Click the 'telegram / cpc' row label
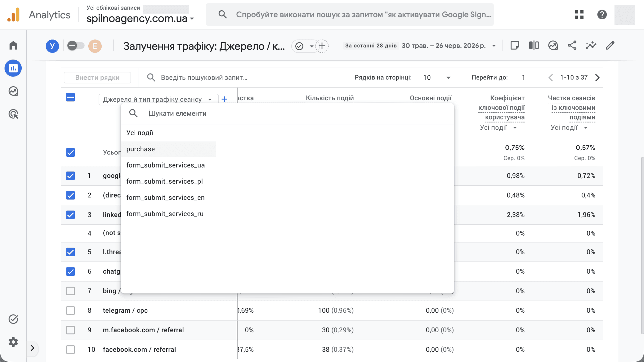The image size is (644, 362). point(125,310)
